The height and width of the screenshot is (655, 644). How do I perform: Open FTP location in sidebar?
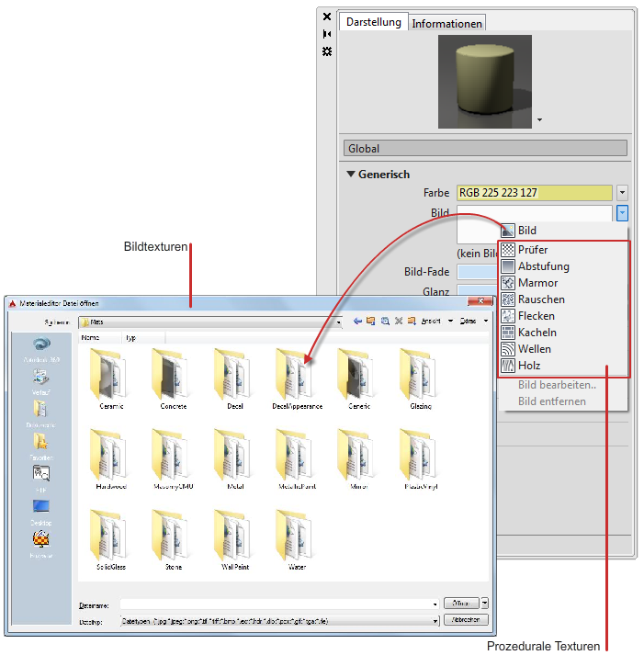point(41,479)
